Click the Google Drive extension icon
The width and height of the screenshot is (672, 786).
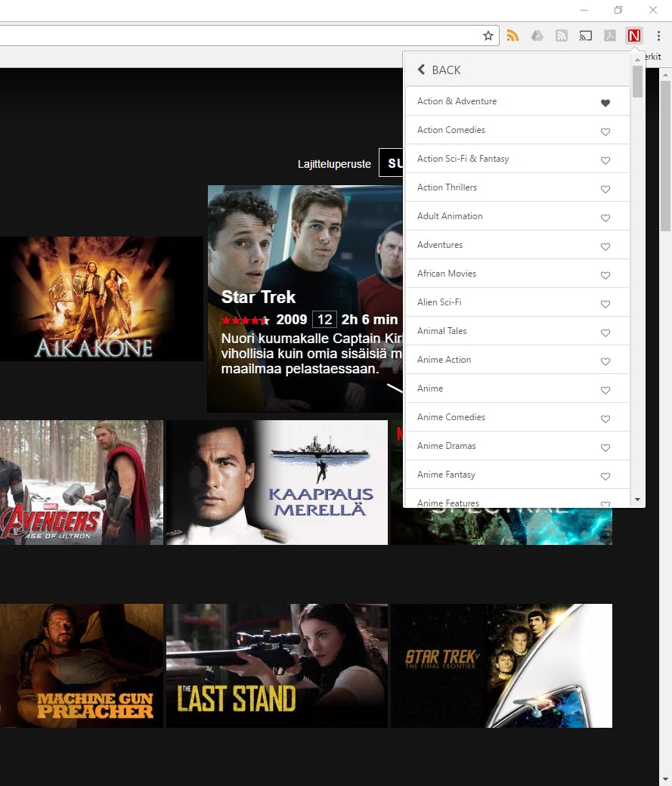click(537, 36)
